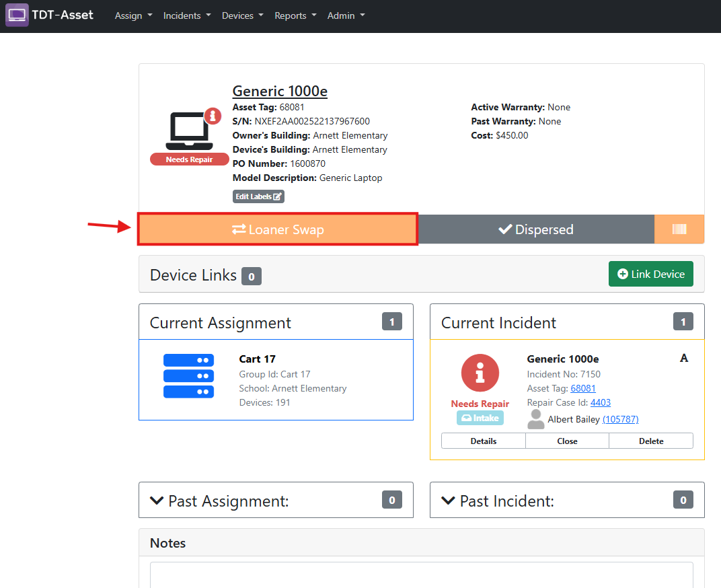Click the Dispersed status button
Viewport: 721px width, 588px height.
click(535, 229)
